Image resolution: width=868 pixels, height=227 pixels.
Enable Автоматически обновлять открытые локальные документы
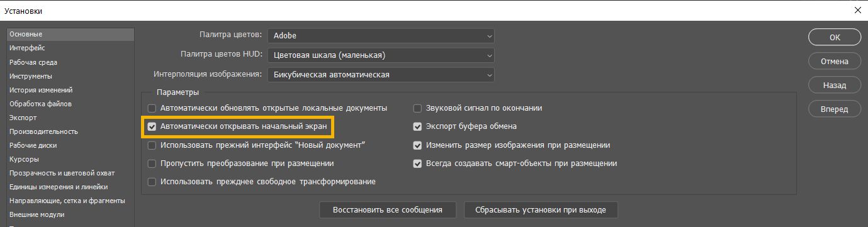point(152,108)
